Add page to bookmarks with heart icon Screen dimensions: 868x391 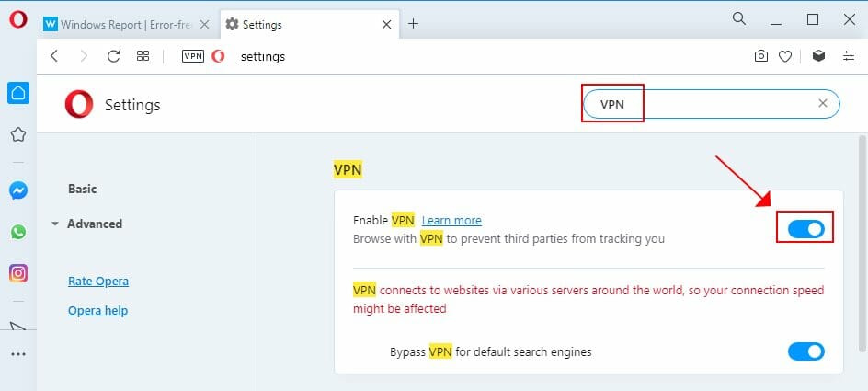coord(785,56)
